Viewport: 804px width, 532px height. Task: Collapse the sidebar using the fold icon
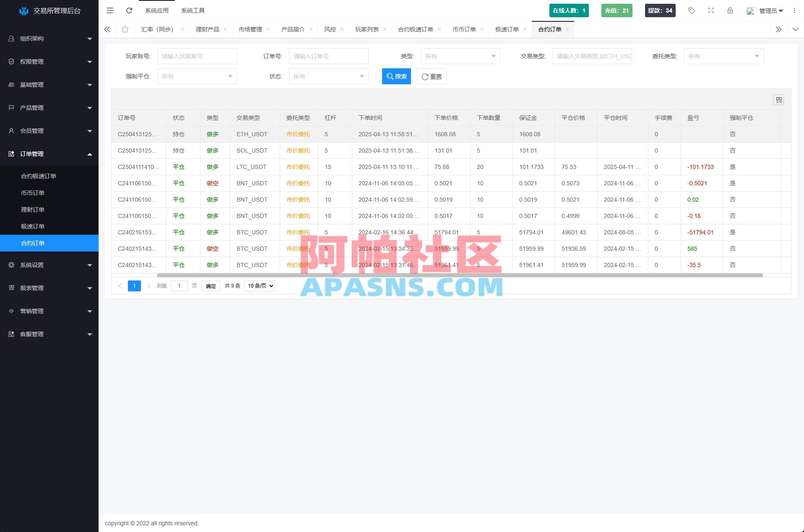coord(109,10)
